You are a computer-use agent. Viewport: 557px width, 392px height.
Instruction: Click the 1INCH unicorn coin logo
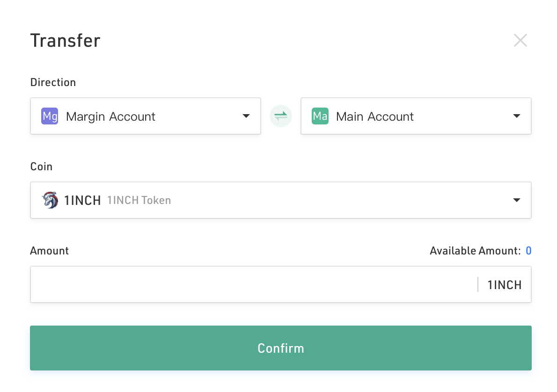(x=50, y=200)
